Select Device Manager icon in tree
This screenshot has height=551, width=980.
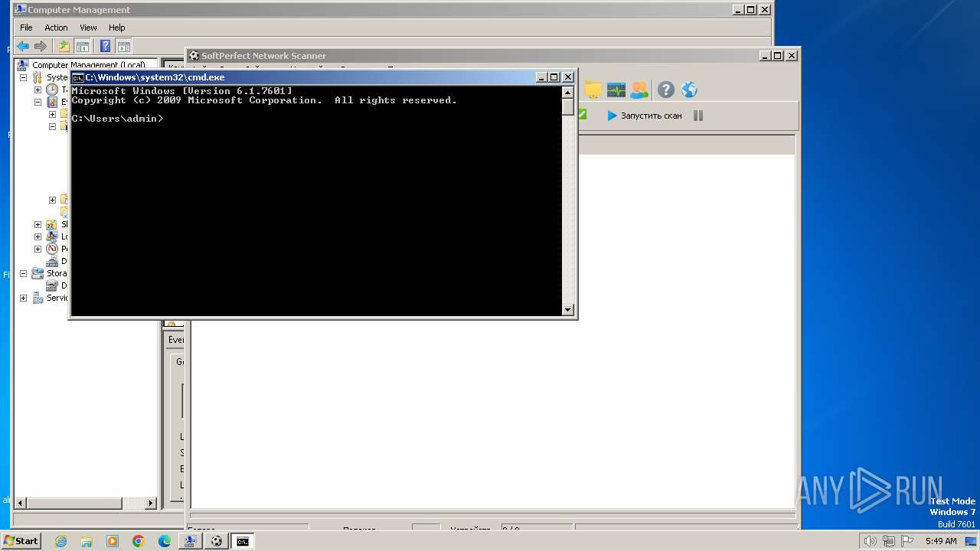tap(51, 261)
